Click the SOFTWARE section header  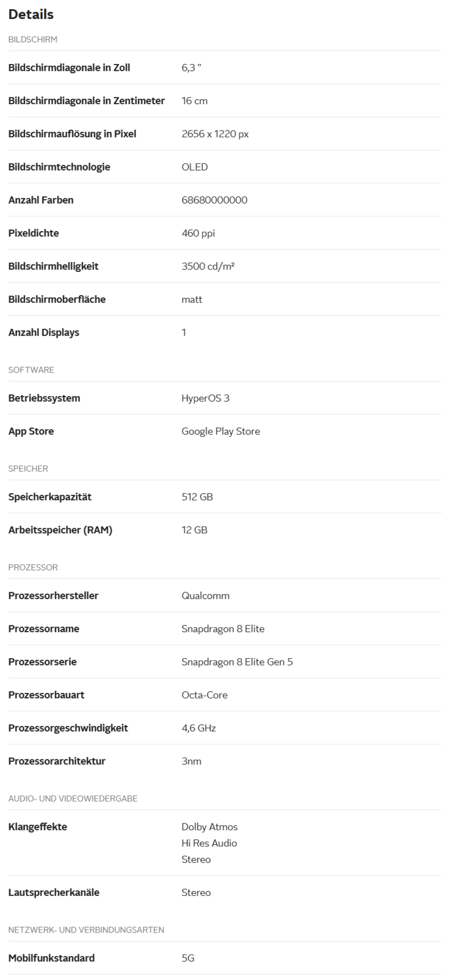pos(31,370)
